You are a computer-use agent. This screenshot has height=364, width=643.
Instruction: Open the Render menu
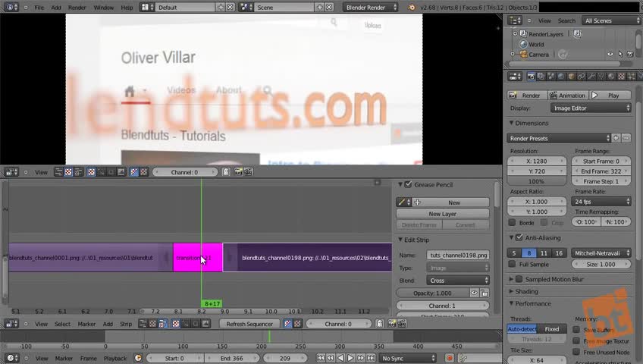[77, 8]
